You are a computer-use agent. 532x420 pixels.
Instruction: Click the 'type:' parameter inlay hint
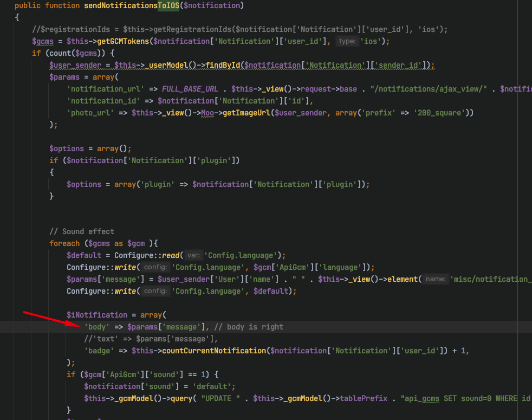coord(347,41)
